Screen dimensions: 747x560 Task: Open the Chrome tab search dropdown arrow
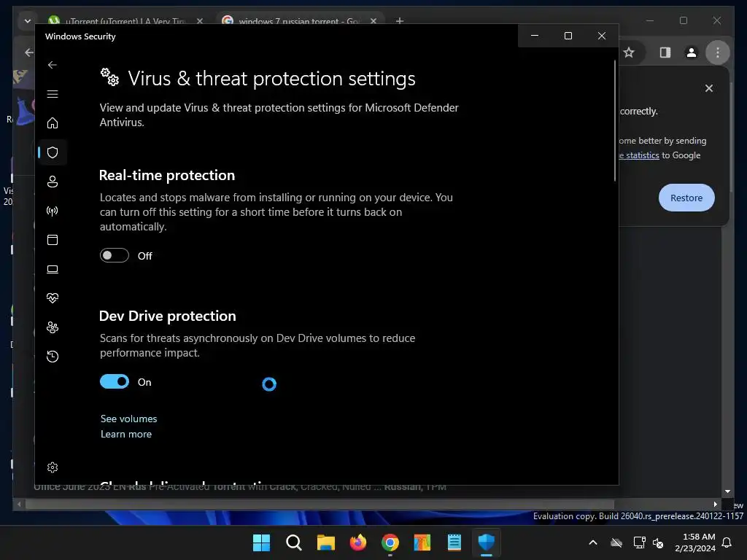[27, 21]
